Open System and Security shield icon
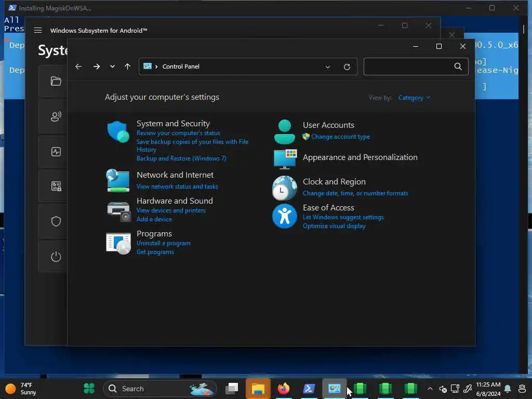Image resolution: width=532 pixels, height=399 pixels. [118, 131]
